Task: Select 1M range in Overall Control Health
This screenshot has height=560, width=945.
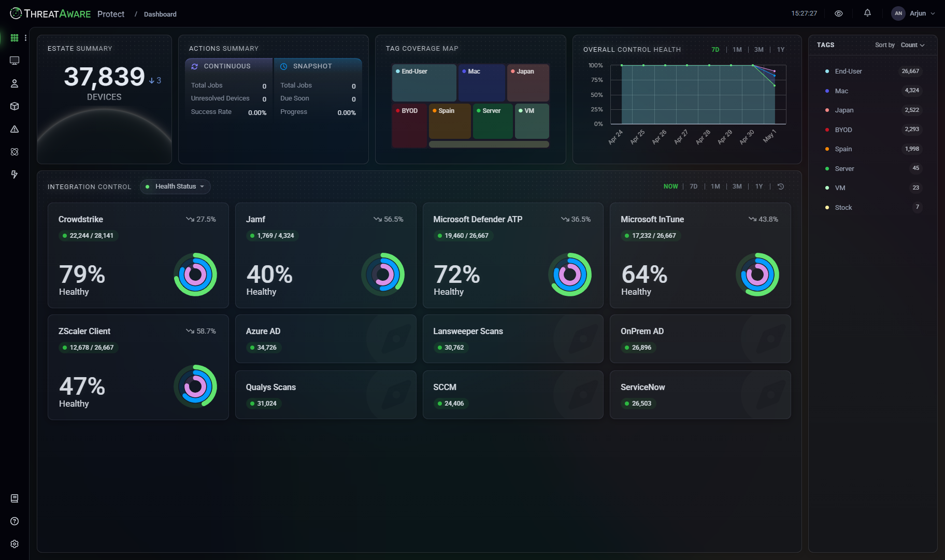Action: pos(737,50)
